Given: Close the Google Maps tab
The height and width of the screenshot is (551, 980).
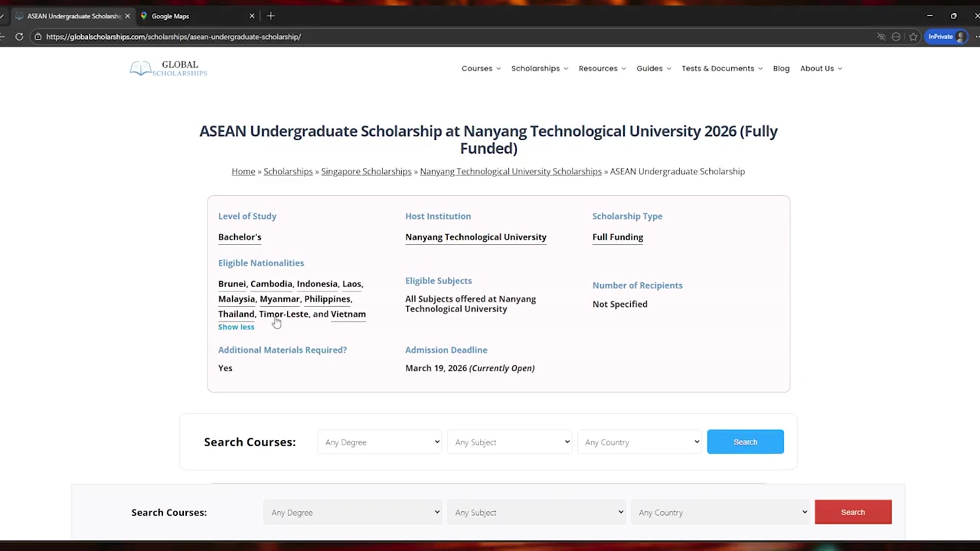Looking at the screenshot, I should click(x=252, y=16).
